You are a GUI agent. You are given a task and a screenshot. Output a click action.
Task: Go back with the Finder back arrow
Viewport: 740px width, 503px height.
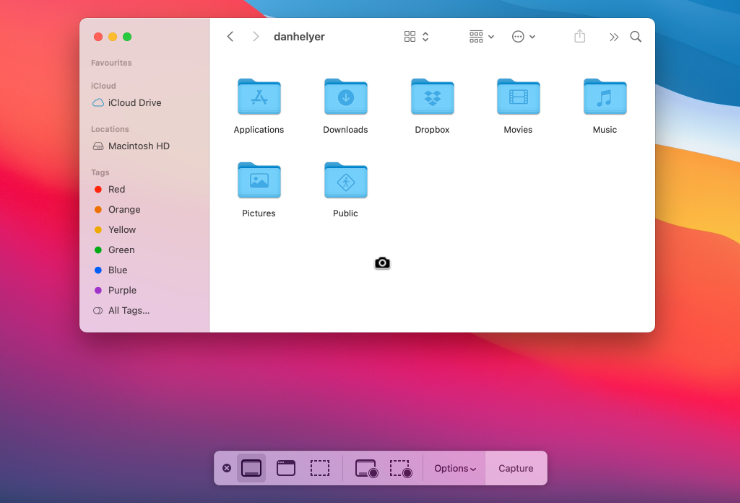coord(230,36)
